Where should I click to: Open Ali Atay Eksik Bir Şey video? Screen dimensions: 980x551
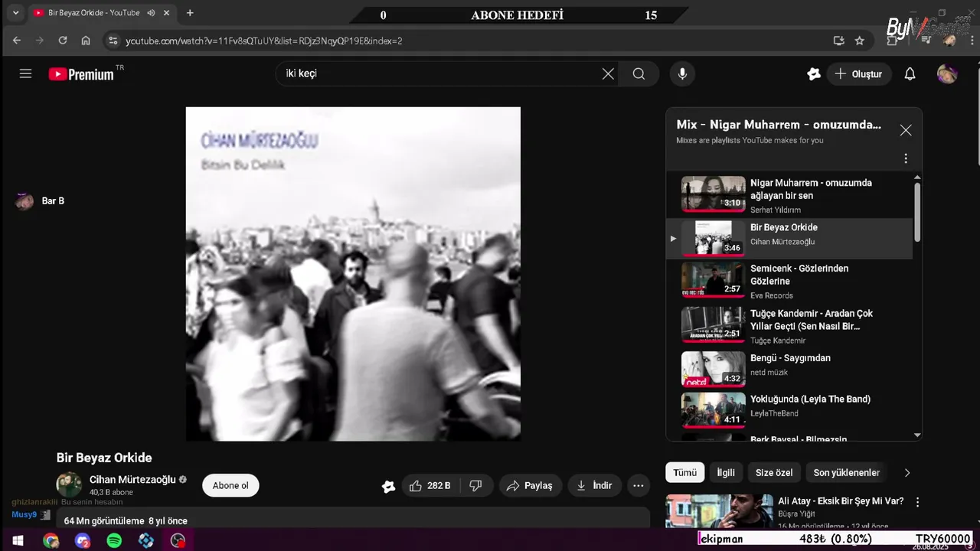coord(841,501)
